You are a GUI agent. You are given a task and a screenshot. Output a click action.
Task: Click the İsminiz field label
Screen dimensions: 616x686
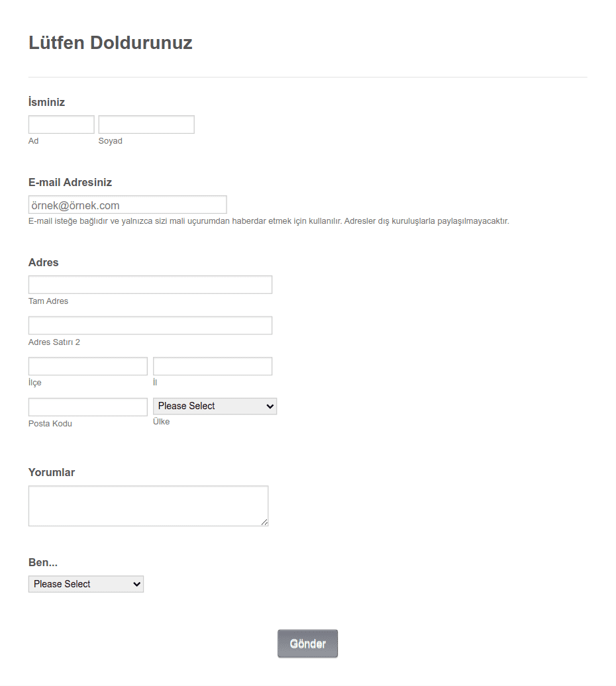click(47, 102)
